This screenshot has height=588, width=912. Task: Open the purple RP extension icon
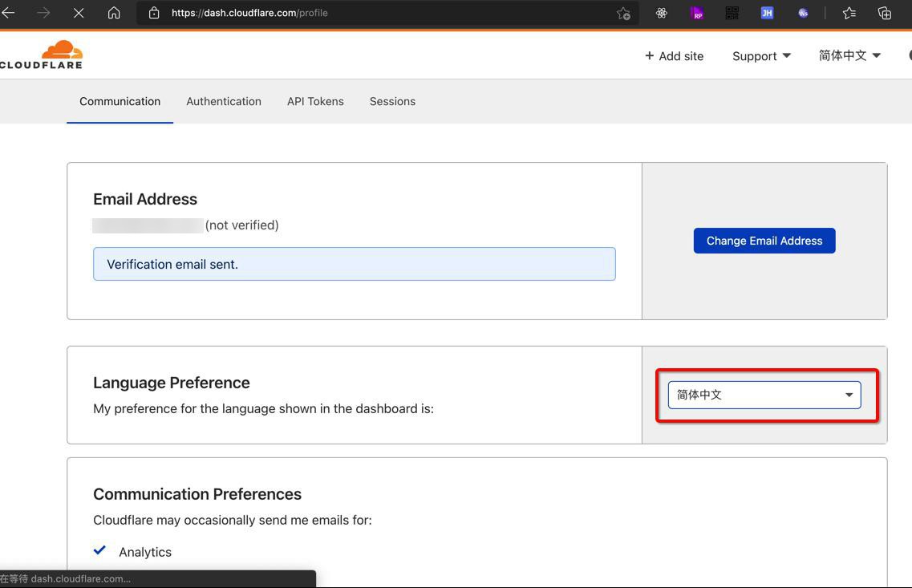pyautogui.click(x=697, y=13)
